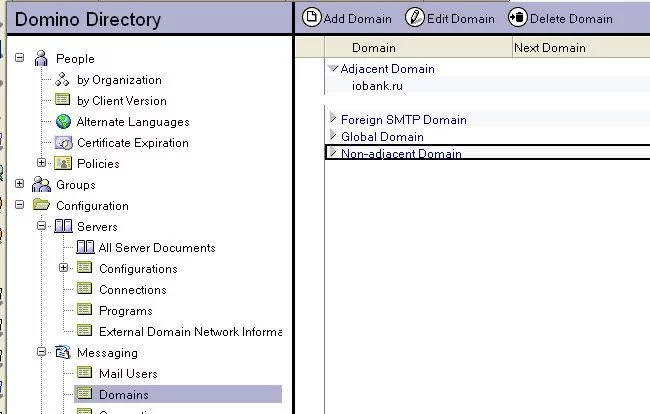
Task: Collapse the Adjacent Domain category
Action: click(333, 69)
